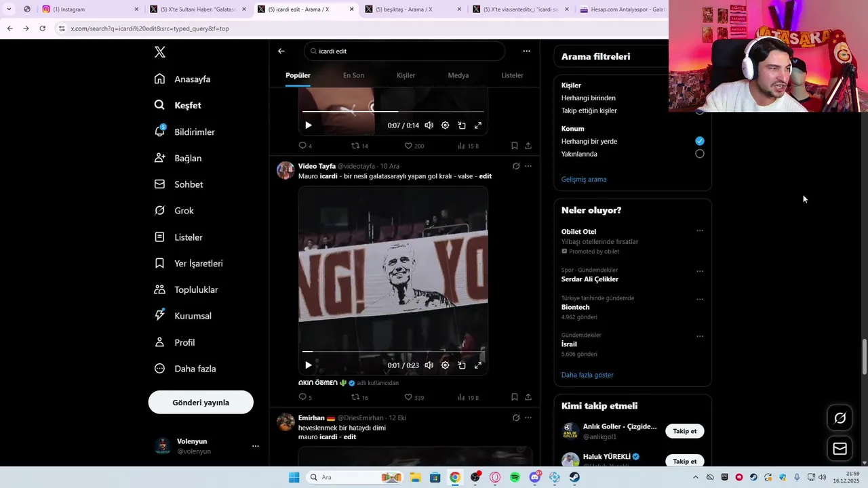Fullscreen the 0:14 video
The height and width of the screenshot is (488, 868).
pyautogui.click(x=478, y=125)
